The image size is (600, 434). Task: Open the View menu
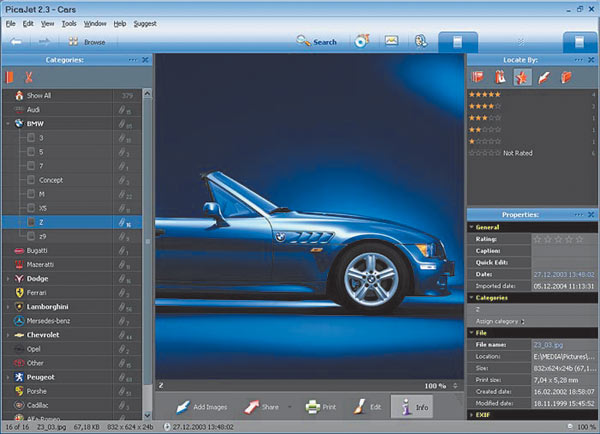coord(47,24)
